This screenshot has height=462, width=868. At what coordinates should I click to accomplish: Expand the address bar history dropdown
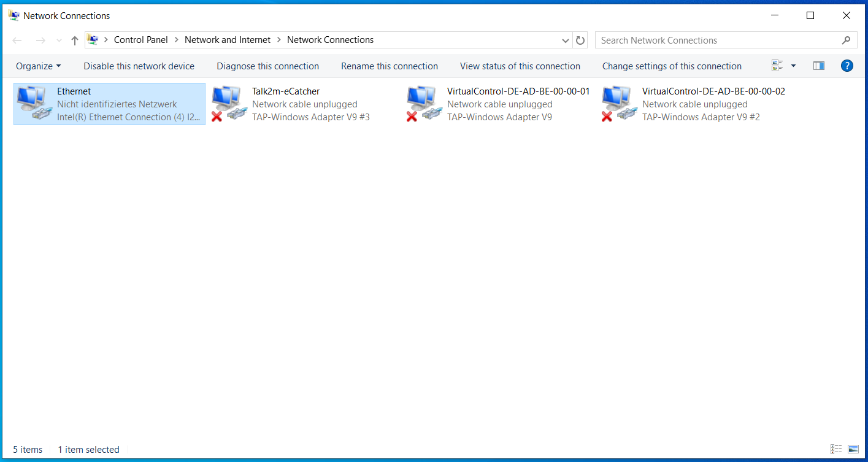coord(566,40)
